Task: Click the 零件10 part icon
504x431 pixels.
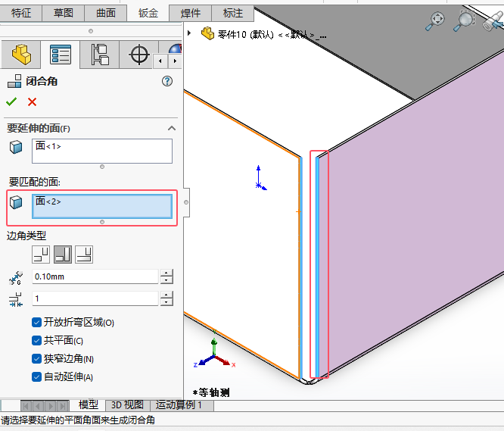Action: tap(207, 33)
